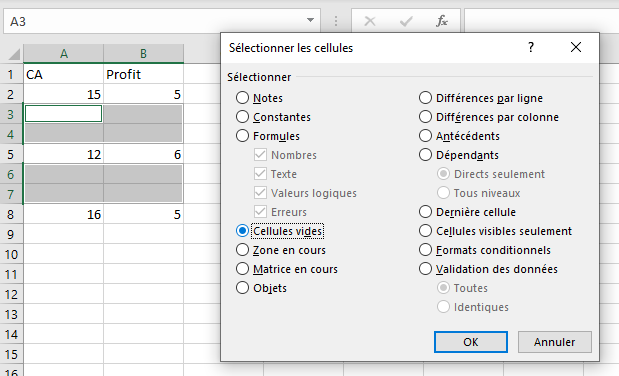The height and width of the screenshot is (376, 619).
Task: Choose the Formats conditionnels option
Action: coord(425,250)
